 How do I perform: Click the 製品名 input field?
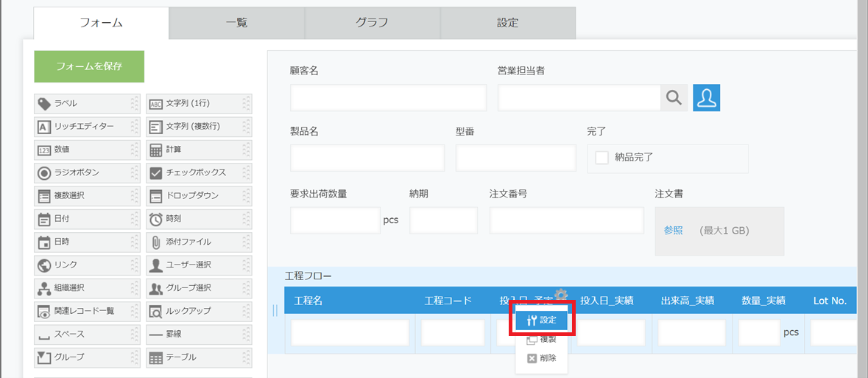[367, 158]
